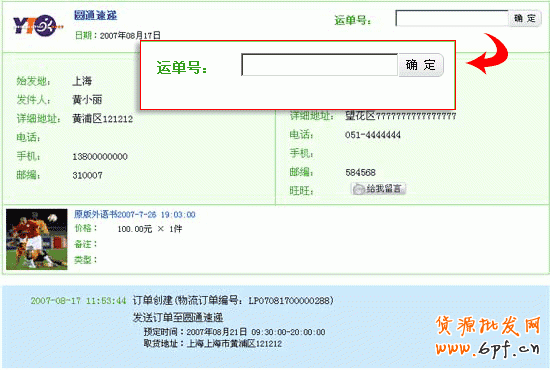Click the sender phone number 13800000000
Image resolution: width=550 pixels, height=370 pixels.
coord(100,157)
